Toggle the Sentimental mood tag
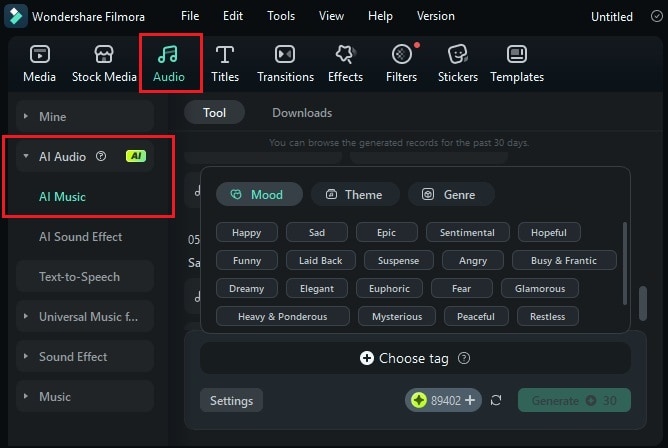Viewport: 668px width, 448px height. tap(467, 233)
